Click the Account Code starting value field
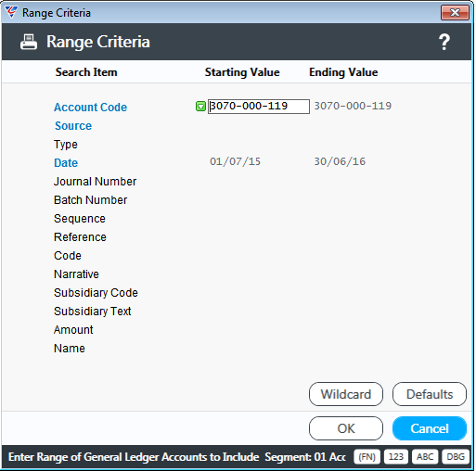The width and height of the screenshot is (476, 471). (259, 107)
